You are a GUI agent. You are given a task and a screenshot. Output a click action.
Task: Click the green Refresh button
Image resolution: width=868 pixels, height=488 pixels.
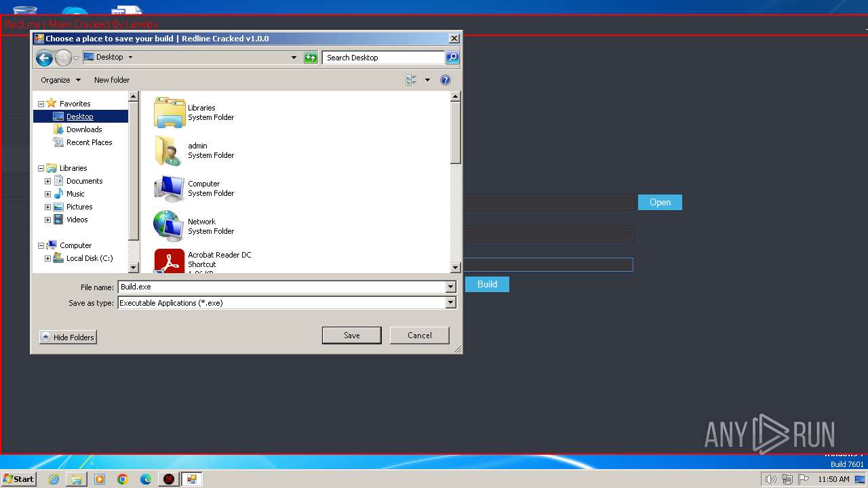click(x=311, y=58)
